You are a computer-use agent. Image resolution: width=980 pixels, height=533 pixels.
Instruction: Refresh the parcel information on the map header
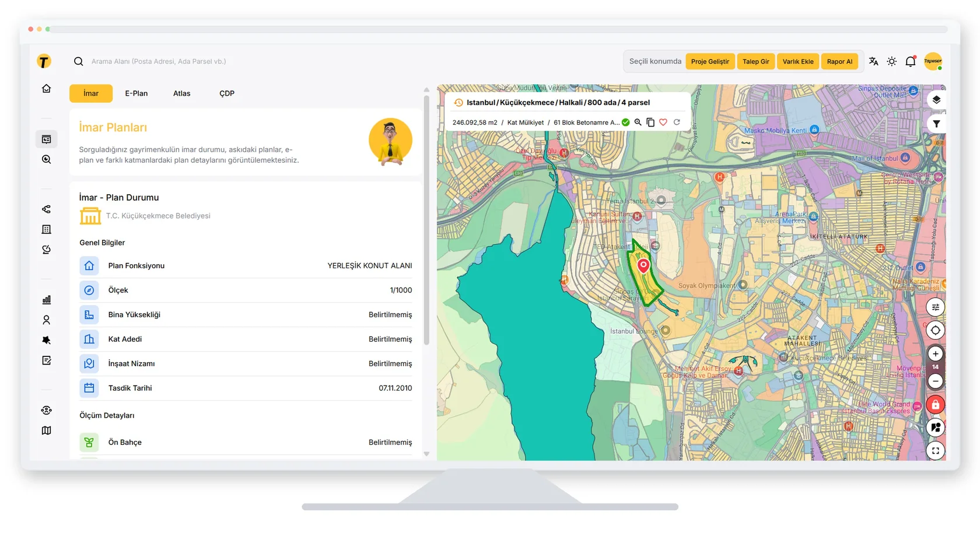tap(677, 122)
